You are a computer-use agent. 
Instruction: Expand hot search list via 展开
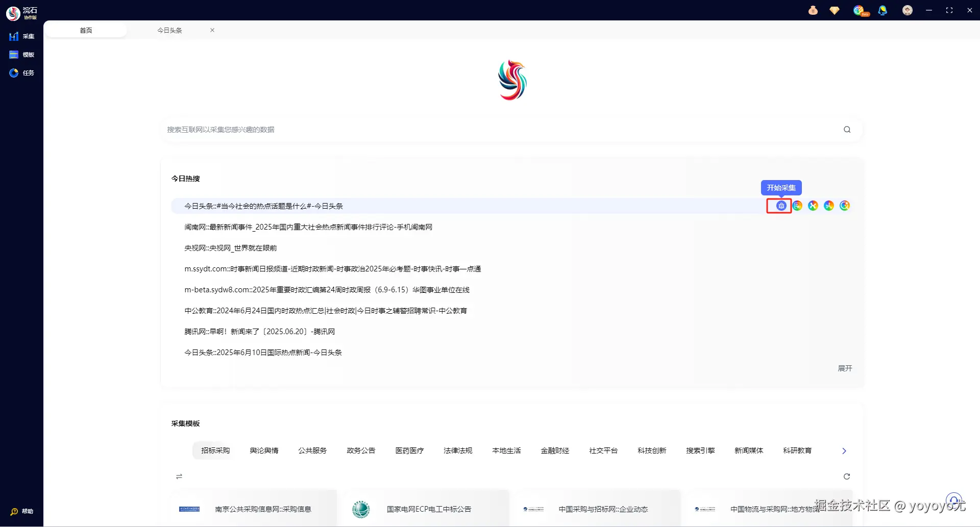coord(845,368)
